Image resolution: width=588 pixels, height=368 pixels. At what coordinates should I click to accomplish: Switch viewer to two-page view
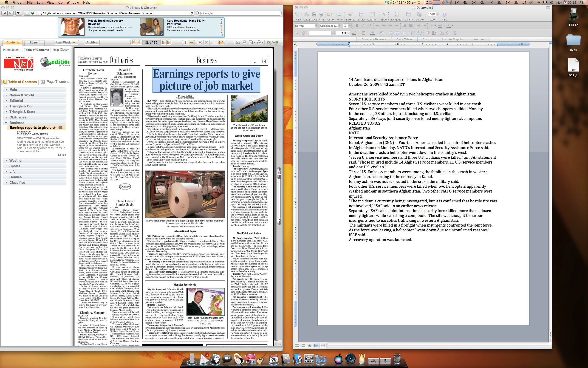[221, 43]
